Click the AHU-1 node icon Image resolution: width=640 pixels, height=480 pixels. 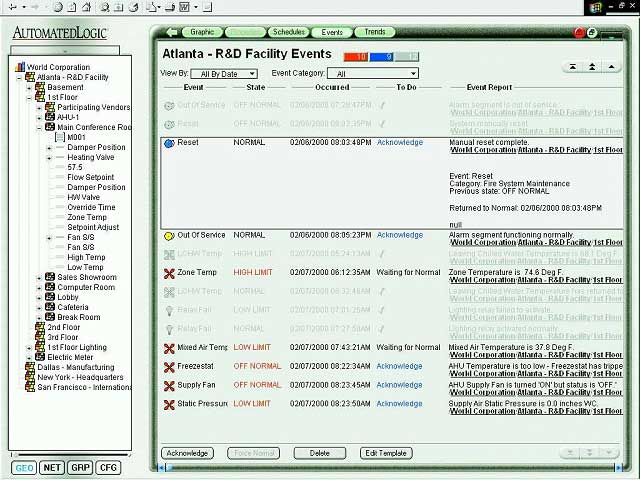[x=50, y=117]
